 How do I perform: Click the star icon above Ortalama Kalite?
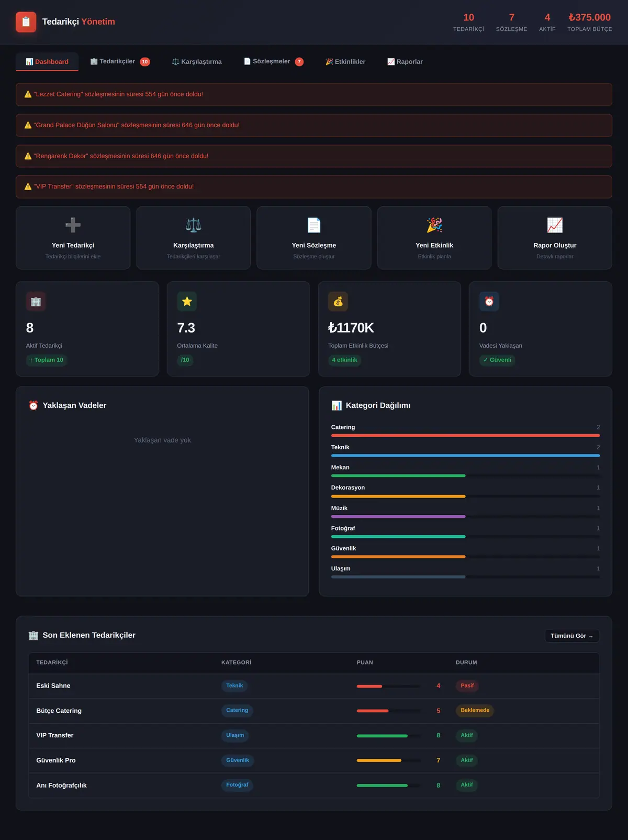pos(187,302)
